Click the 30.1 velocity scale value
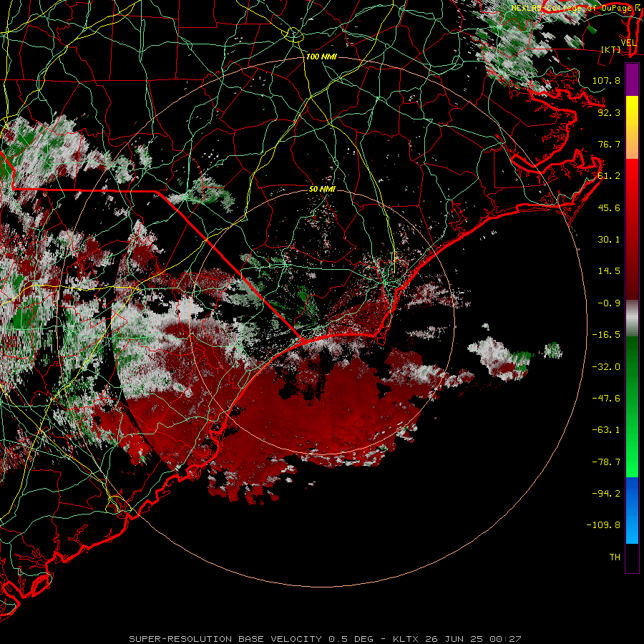This screenshot has width=644, height=644. (x=609, y=240)
